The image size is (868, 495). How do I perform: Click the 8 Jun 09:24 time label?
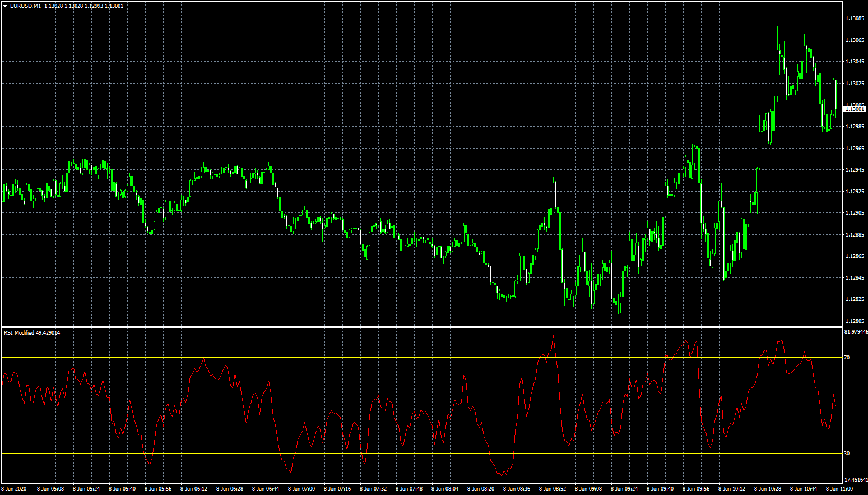624,489
